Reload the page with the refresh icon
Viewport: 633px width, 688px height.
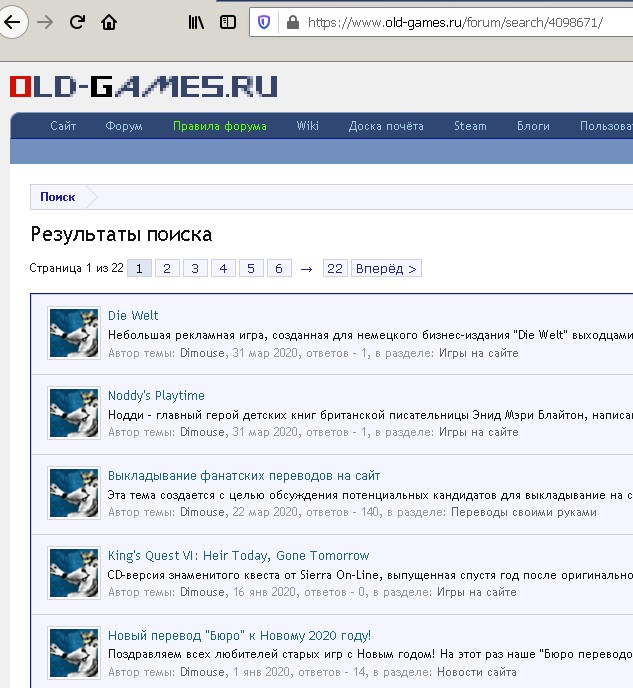[x=77, y=22]
